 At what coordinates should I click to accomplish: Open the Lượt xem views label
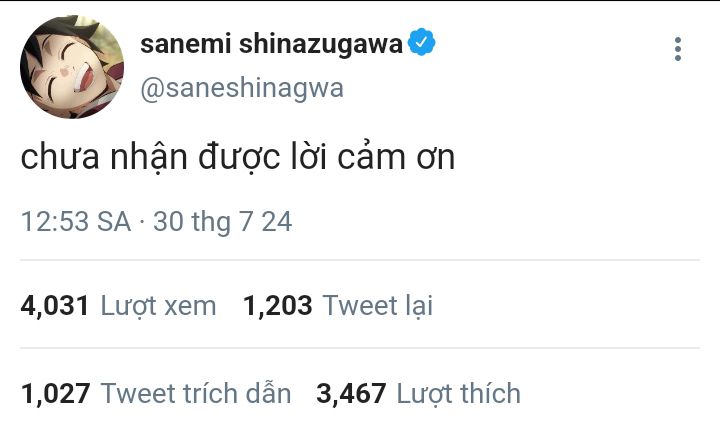click(x=158, y=305)
